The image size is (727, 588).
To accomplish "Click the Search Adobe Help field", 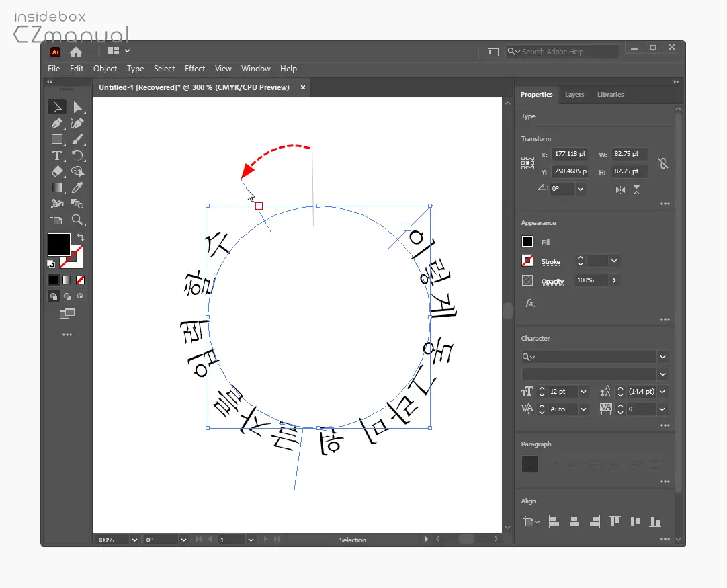I will (x=562, y=52).
